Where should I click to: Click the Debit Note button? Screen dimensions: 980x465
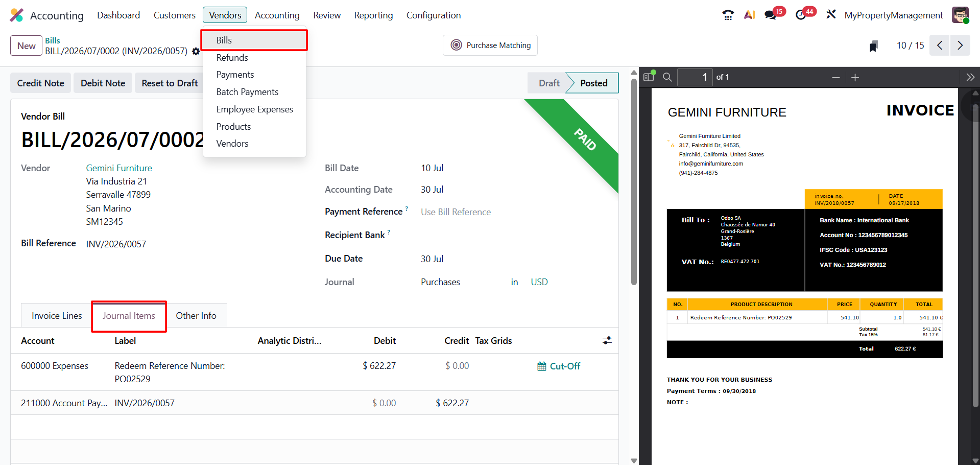click(103, 83)
